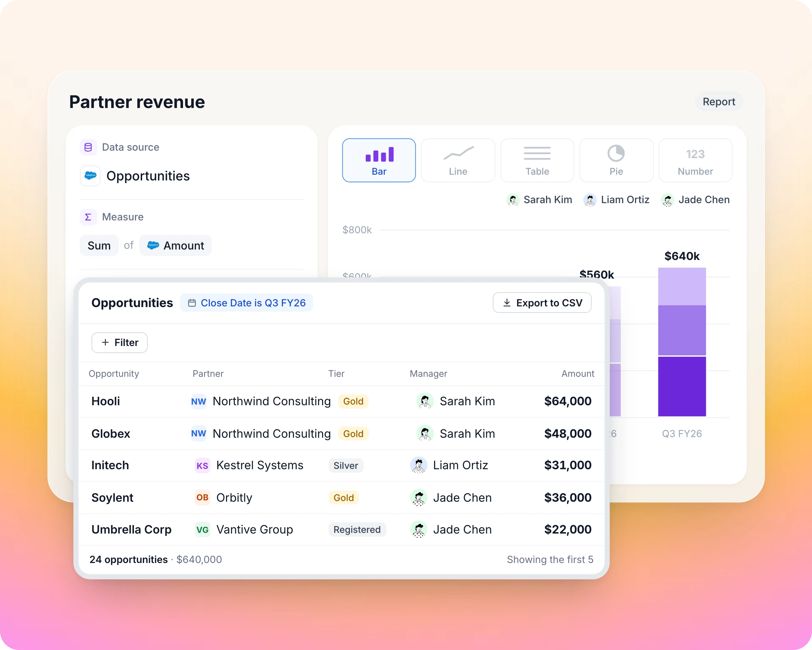Click the Manager column header
Viewport: 812px width, 650px height.
coord(428,373)
